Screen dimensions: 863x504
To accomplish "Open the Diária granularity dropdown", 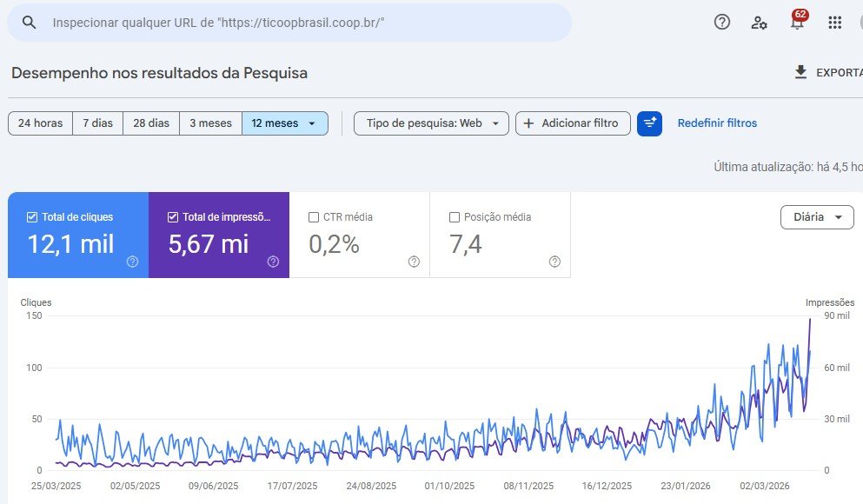I will click(816, 217).
